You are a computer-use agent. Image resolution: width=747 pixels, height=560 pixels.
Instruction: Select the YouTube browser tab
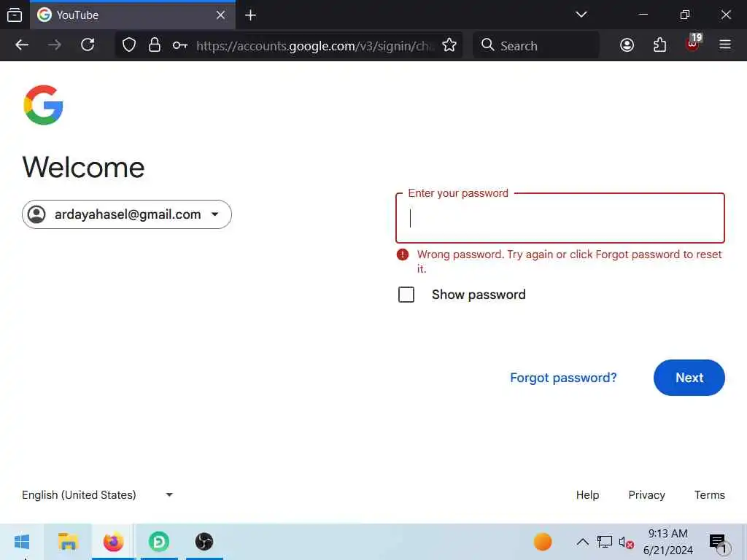pos(133,15)
